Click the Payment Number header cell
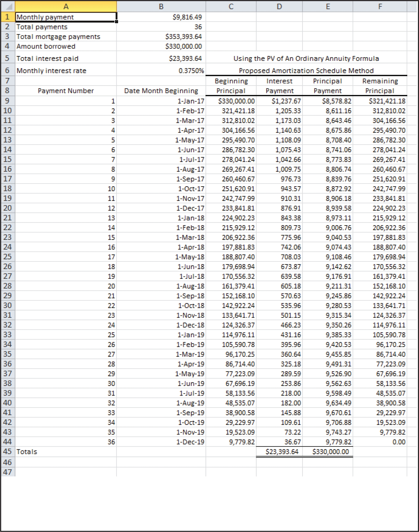 66,91
